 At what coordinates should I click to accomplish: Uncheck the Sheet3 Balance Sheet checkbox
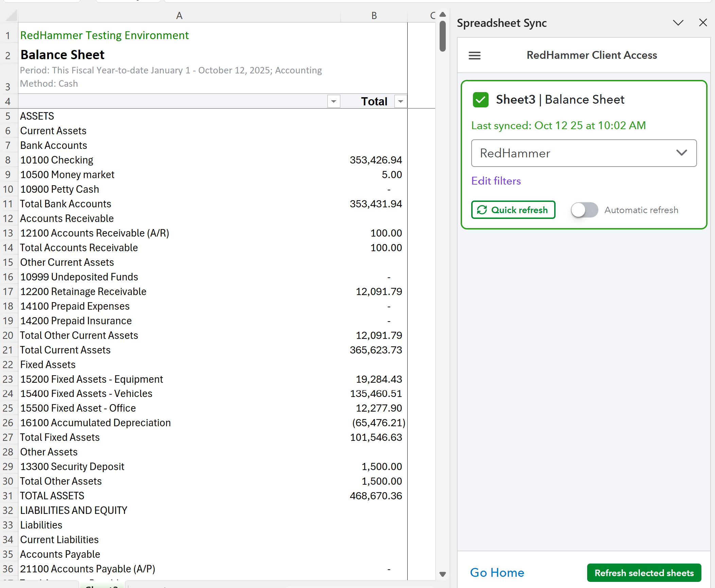pyautogui.click(x=480, y=100)
